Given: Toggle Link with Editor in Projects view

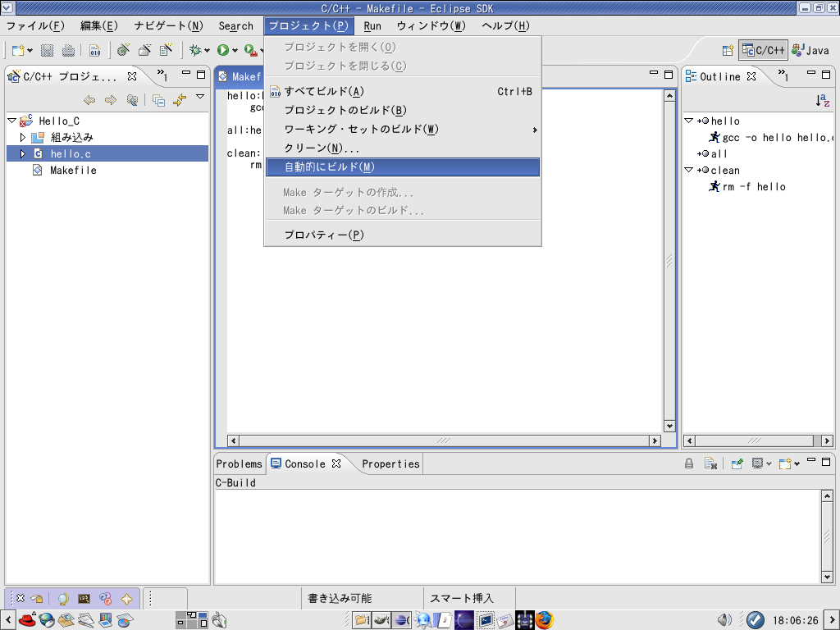Looking at the screenshot, I should point(180,99).
